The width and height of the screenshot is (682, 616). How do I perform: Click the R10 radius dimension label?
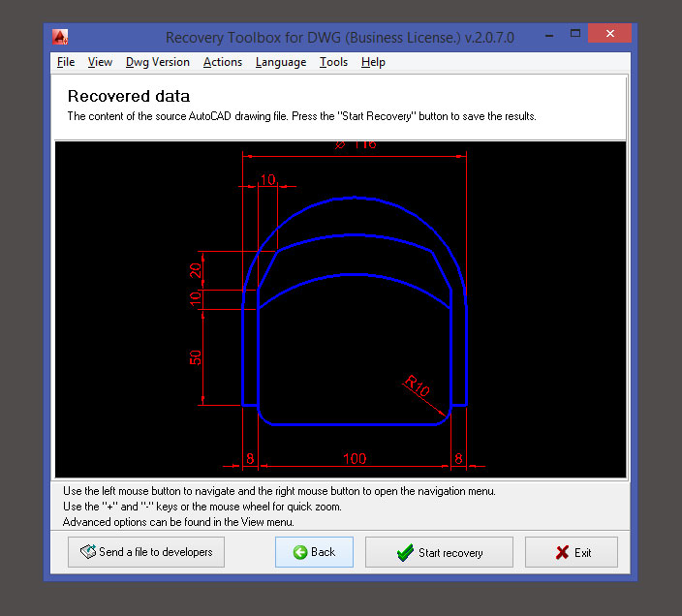(417, 385)
